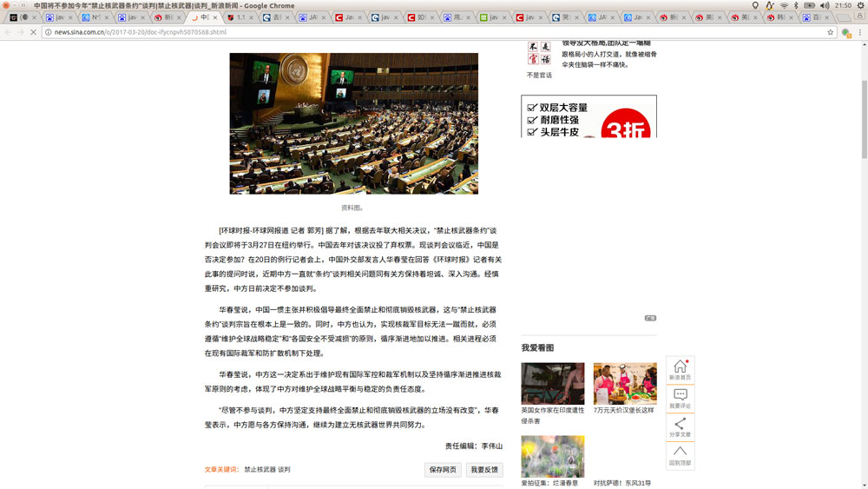Click 新浪首页 home icon in floating sidebar
The image size is (868, 489).
(x=680, y=370)
